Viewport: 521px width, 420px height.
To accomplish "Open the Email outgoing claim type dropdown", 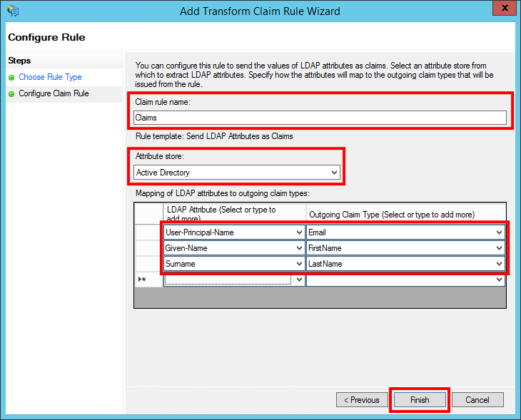I will (499, 232).
